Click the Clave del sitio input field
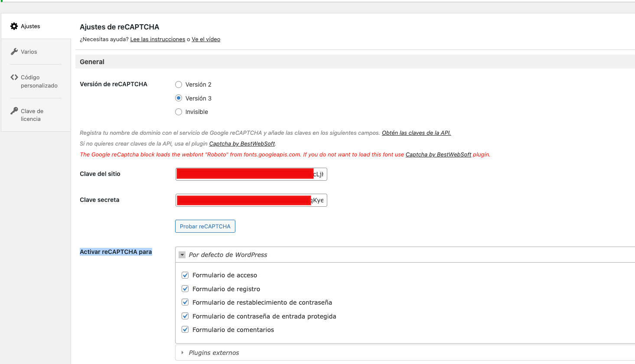The width and height of the screenshot is (635, 364). (251, 174)
